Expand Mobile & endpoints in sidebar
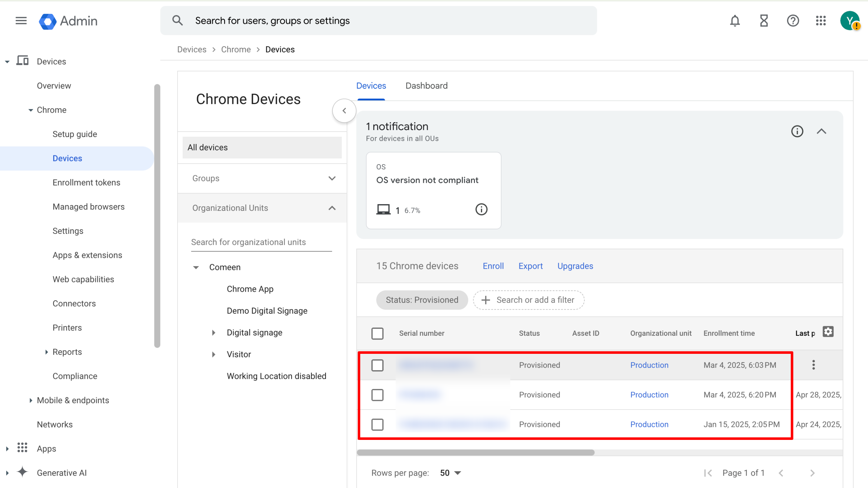 click(31, 400)
